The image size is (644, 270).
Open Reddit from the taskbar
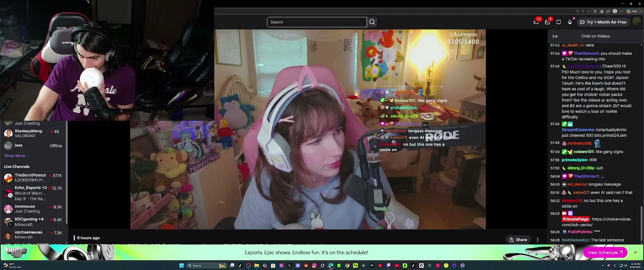coord(306,265)
